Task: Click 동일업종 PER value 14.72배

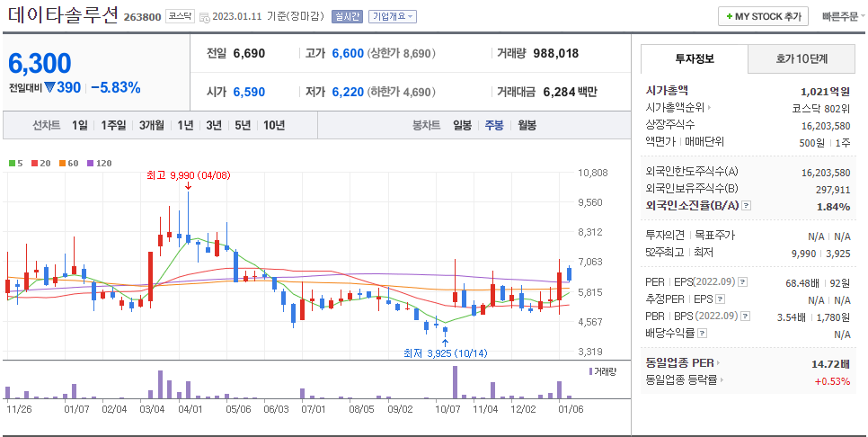Action: point(830,364)
